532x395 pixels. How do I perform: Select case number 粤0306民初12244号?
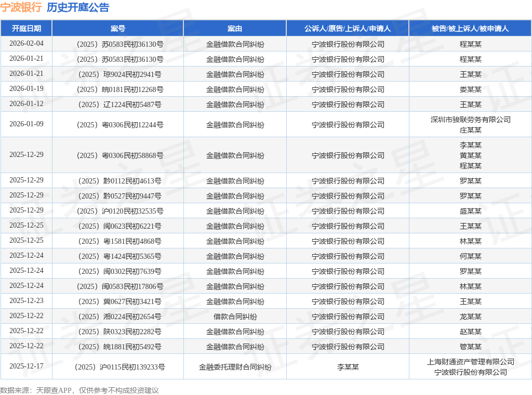[x=120, y=125]
